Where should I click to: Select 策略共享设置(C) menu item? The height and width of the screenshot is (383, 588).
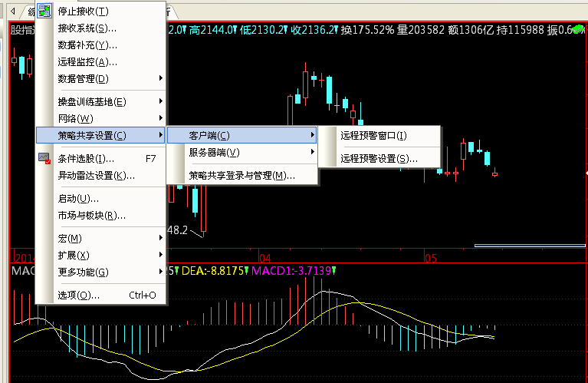100,135
